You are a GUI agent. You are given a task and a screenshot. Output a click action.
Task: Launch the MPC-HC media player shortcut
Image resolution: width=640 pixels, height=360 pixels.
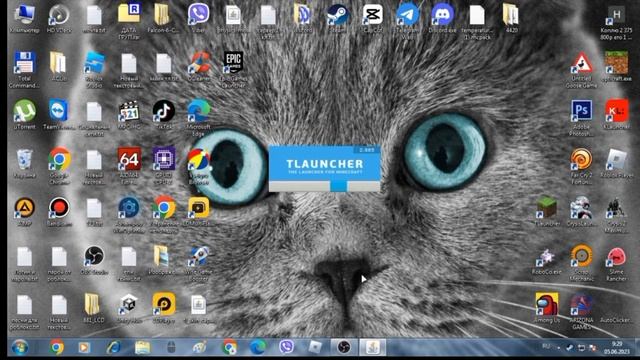(x=129, y=115)
